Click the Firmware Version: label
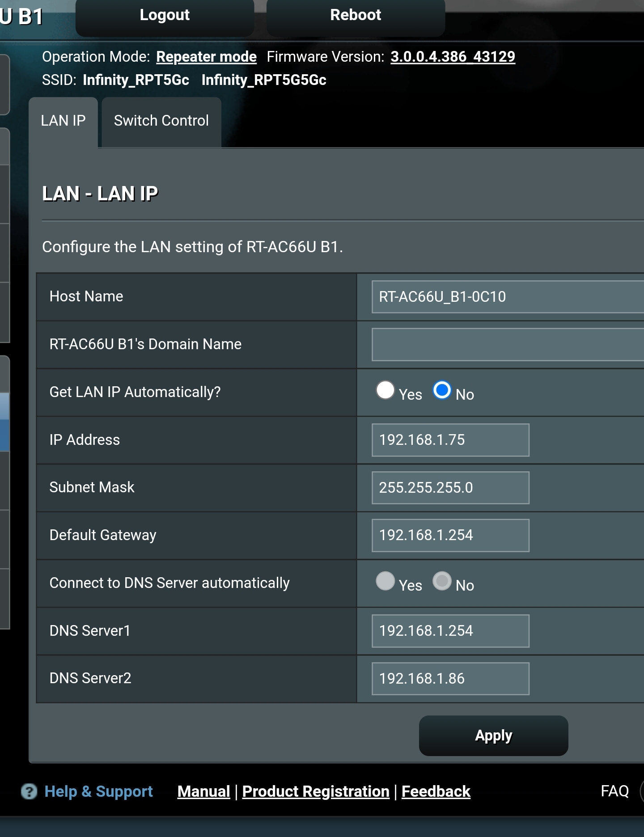Viewport: 644px width, 837px height. coord(326,57)
